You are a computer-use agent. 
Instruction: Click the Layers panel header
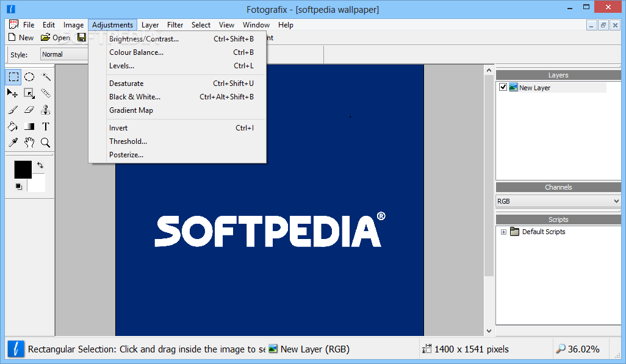click(558, 75)
